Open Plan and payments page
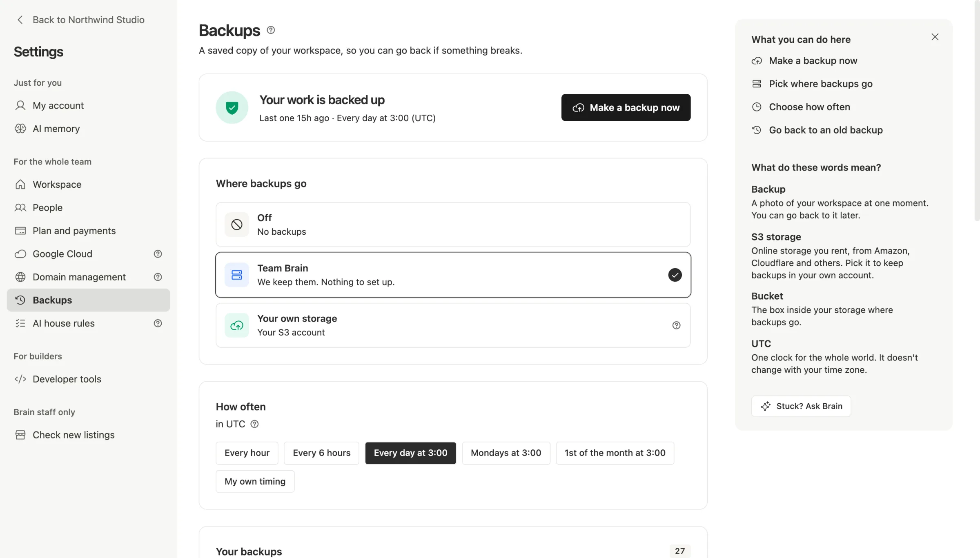The width and height of the screenshot is (980, 558). click(88, 231)
